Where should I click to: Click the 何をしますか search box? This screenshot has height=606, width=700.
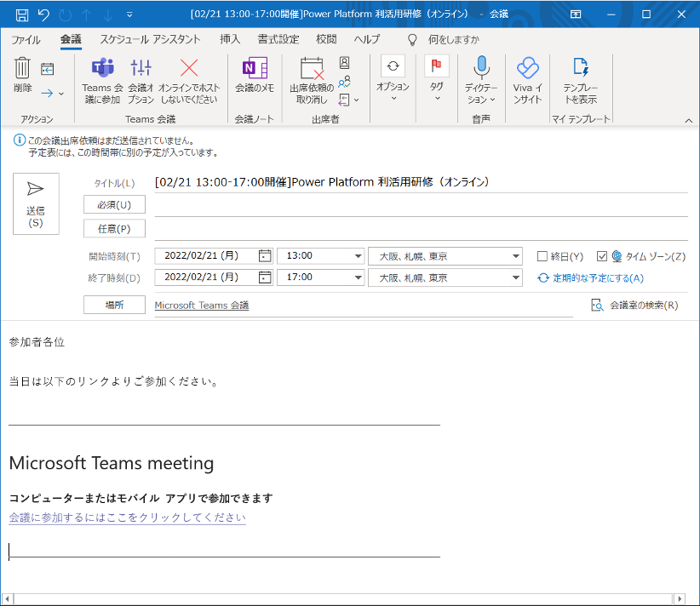454,40
